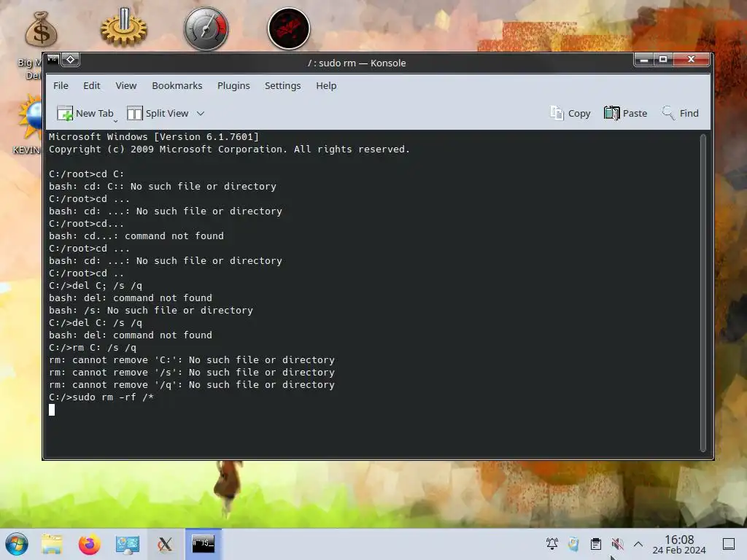This screenshot has width=747, height=560.
Task: Open the Settings menu
Action: point(282,86)
